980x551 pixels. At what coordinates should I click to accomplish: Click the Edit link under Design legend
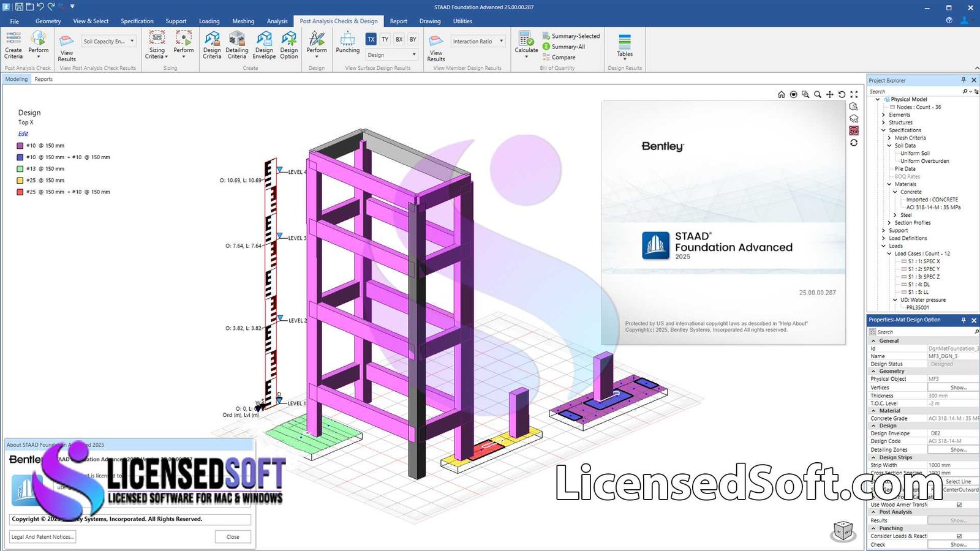point(23,133)
